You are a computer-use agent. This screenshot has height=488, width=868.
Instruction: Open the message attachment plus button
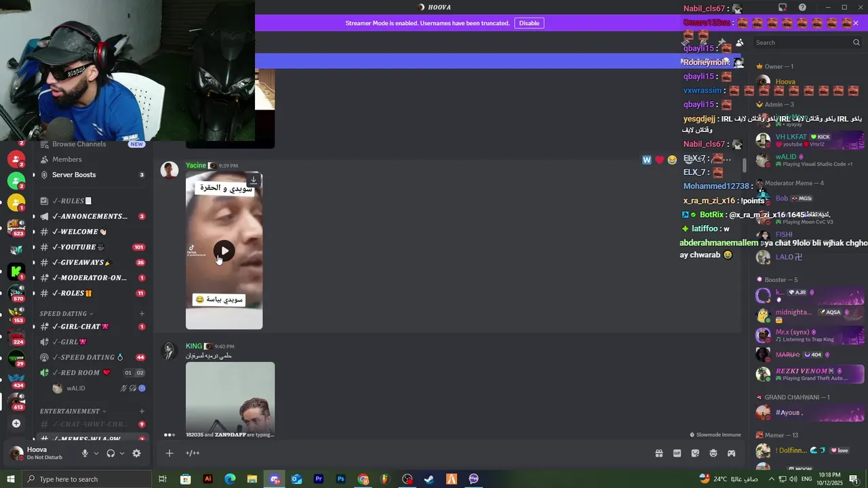tap(170, 453)
